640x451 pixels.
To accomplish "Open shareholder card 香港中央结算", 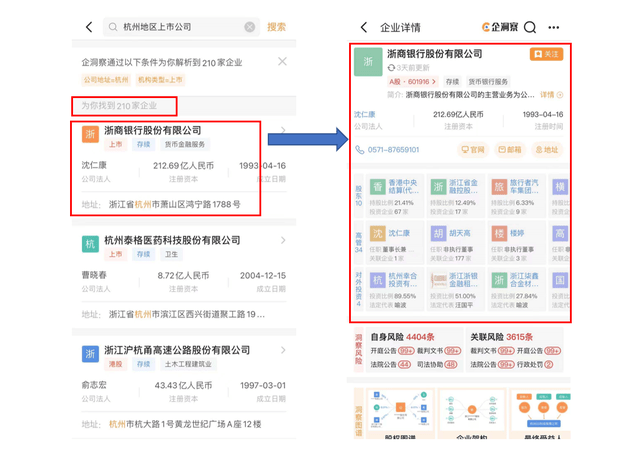I will pos(395,196).
